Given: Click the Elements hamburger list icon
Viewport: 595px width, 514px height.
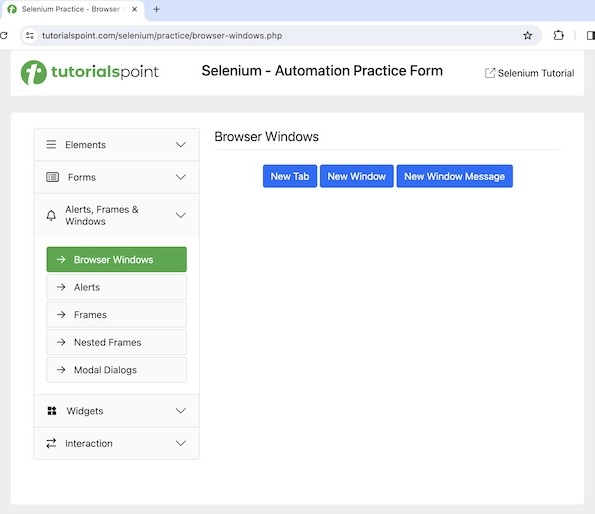Looking at the screenshot, I should [51, 145].
